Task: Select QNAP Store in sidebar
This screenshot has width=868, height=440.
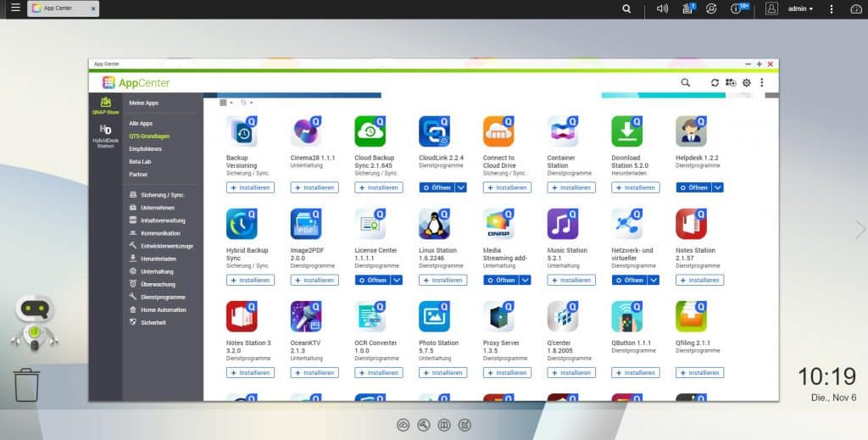Action: [106, 105]
